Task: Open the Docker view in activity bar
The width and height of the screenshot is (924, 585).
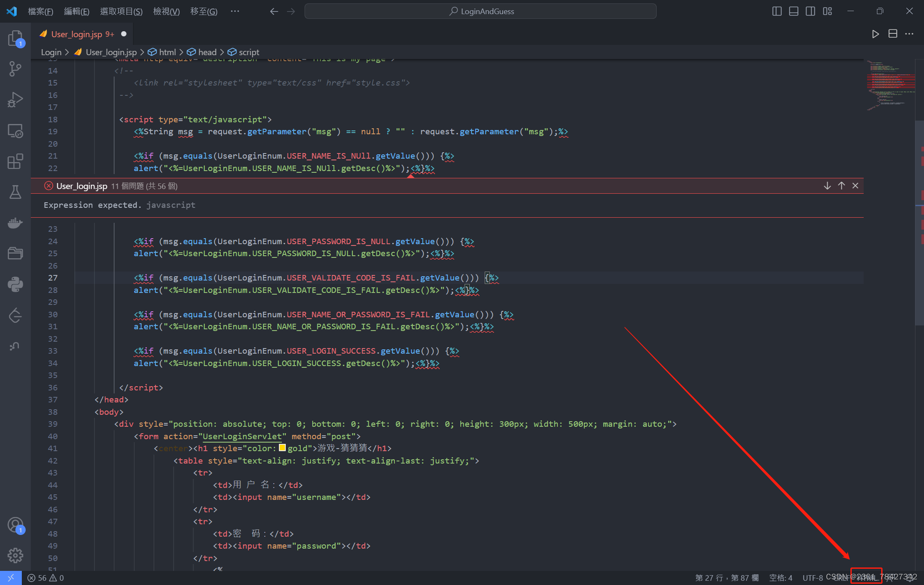Action: pyautogui.click(x=15, y=223)
